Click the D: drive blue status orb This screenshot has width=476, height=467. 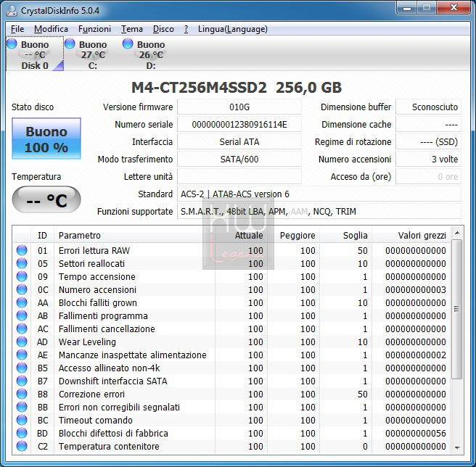click(128, 44)
